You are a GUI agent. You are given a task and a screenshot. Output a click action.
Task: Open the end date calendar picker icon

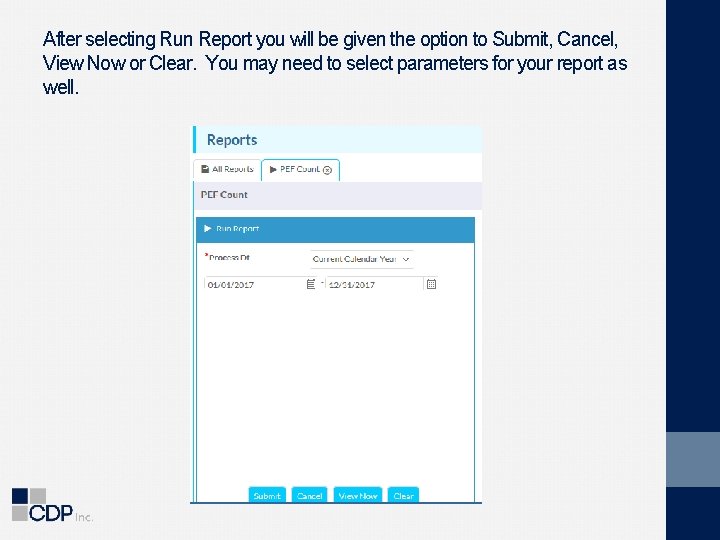(x=431, y=284)
